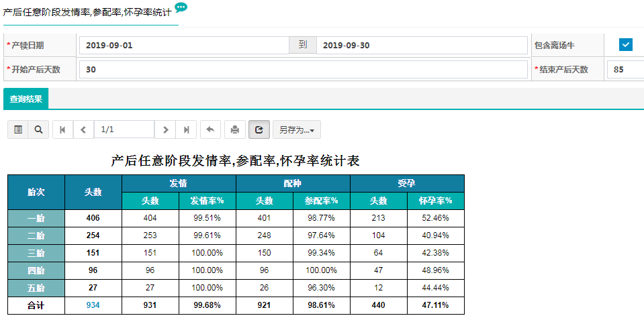Click the 213 pregnant count cell

tap(379, 218)
